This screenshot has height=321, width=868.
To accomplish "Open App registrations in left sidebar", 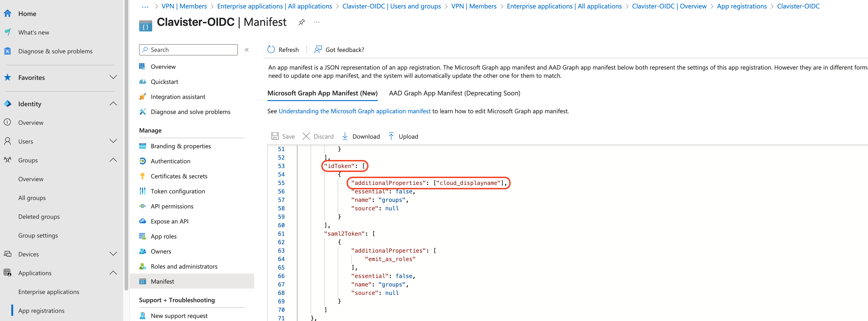I will pos(41,311).
